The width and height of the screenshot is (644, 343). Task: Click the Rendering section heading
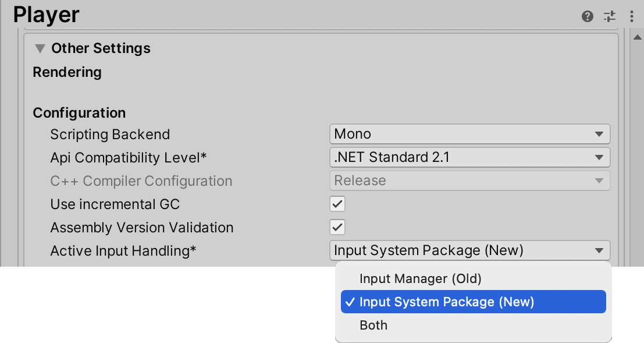pyautogui.click(x=67, y=72)
